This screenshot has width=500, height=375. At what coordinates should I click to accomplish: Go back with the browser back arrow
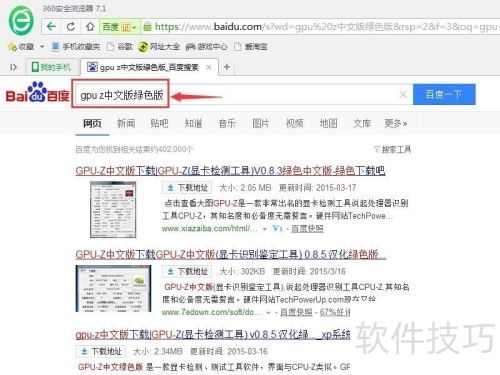(51, 26)
